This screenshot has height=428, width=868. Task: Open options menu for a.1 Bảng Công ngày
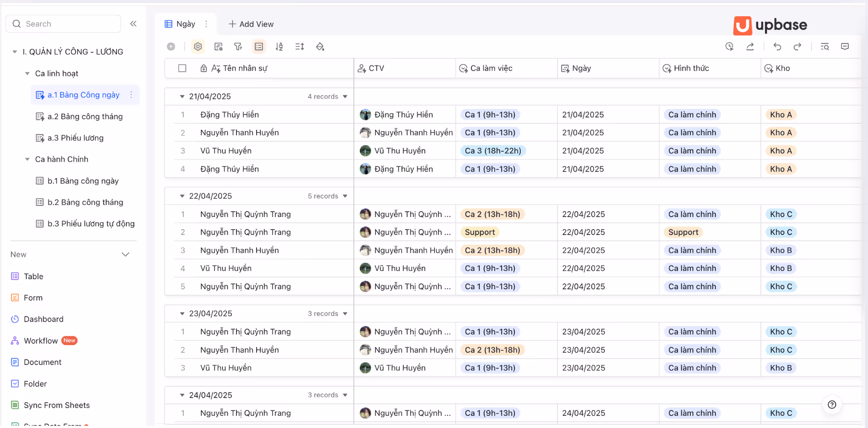pyautogui.click(x=131, y=95)
